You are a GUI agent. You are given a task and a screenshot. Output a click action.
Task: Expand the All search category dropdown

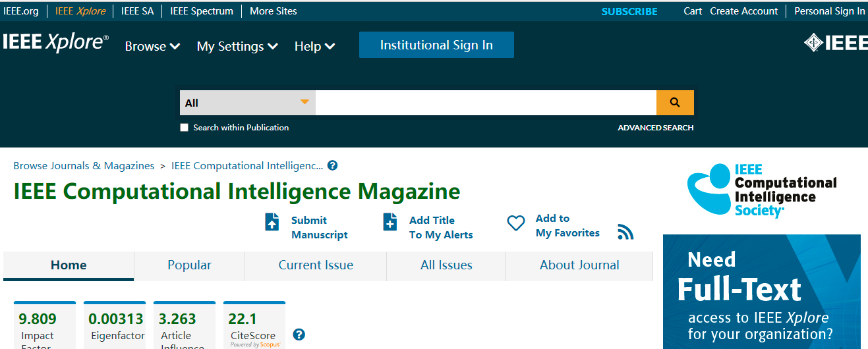[248, 103]
